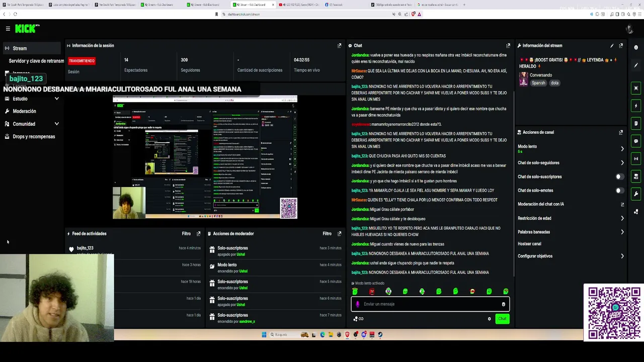Image resolution: width=644 pixels, height=362 pixels.
Task: Click Hostear canal
Action: [529, 244]
